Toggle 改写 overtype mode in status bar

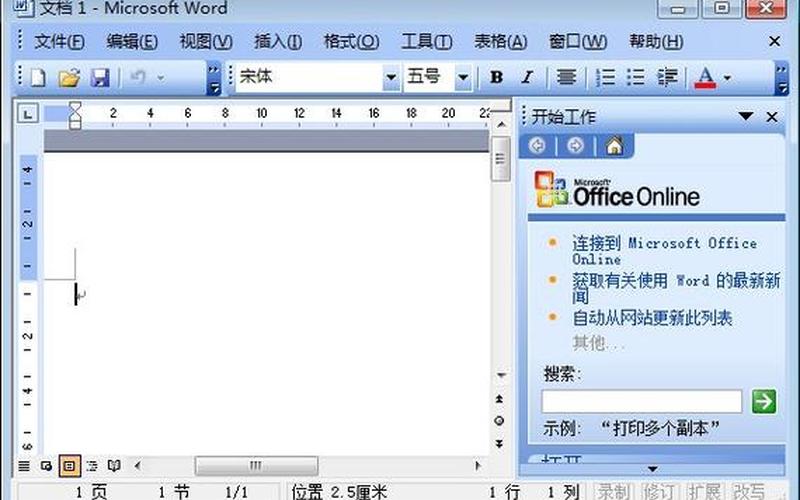pos(749,492)
